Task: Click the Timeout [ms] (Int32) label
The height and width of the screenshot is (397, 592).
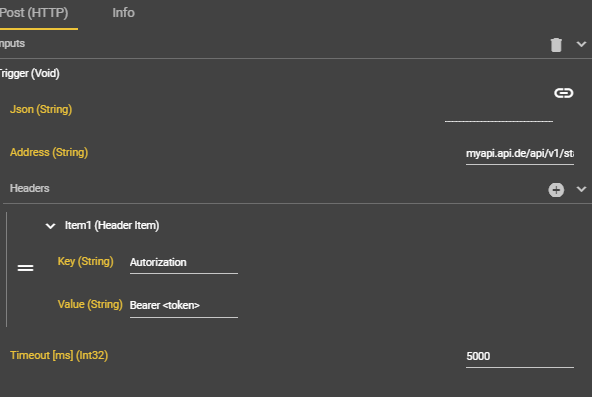Action: [59, 355]
